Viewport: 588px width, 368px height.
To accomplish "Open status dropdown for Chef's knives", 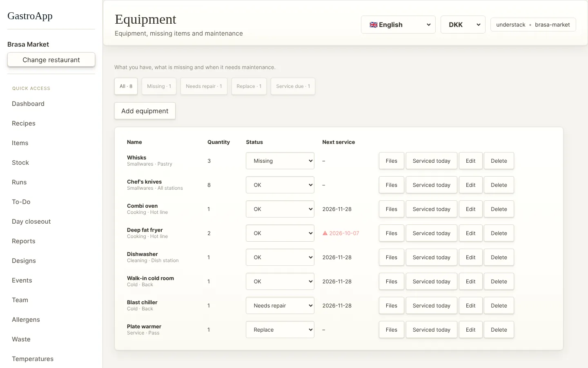I will 280,185.
